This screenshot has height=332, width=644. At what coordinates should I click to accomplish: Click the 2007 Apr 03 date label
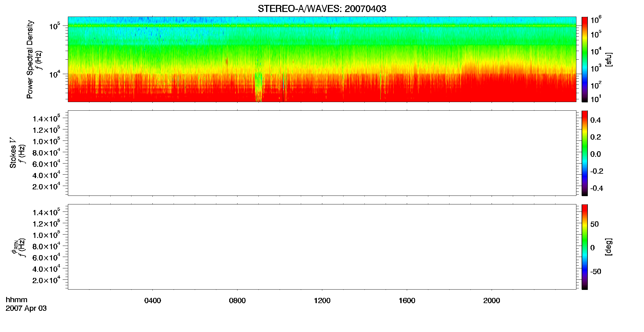(x=26, y=308)
